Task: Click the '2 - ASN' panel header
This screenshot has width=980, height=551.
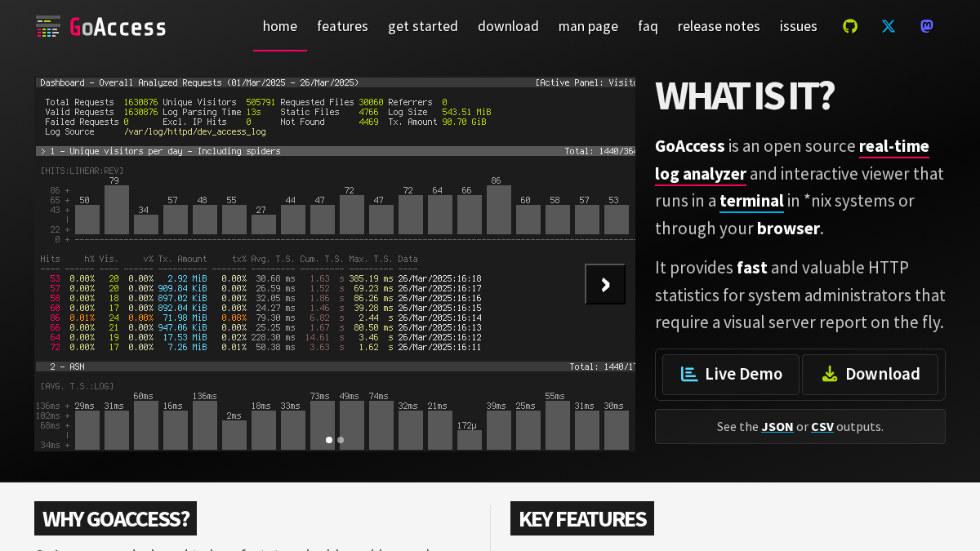Action: [x=336, y=367]
